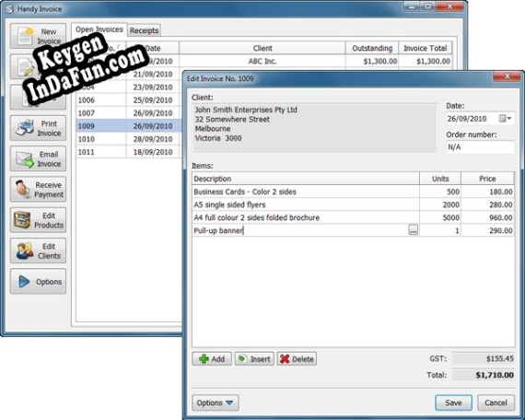
Task: Open the Date calendar dropdown
Action: (506, 119)
